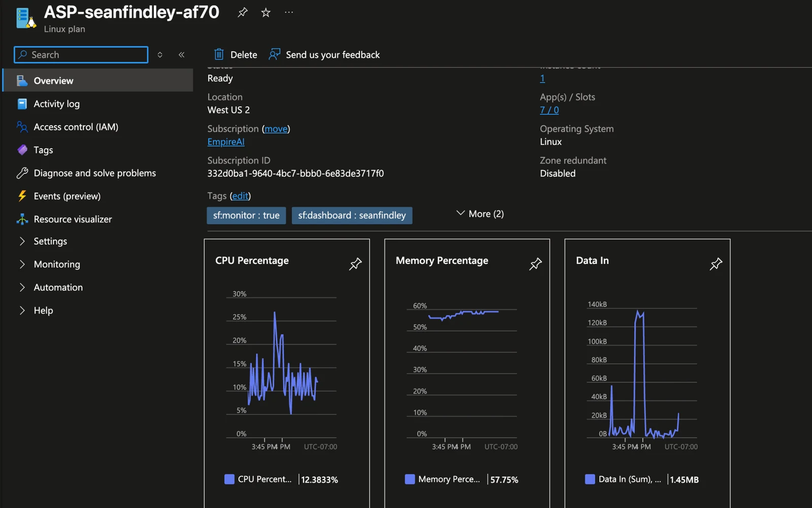Screen dimensions: 812x508
Task: Pin the Data In chart
Action: pyautogui.click(x=716, y=264)
